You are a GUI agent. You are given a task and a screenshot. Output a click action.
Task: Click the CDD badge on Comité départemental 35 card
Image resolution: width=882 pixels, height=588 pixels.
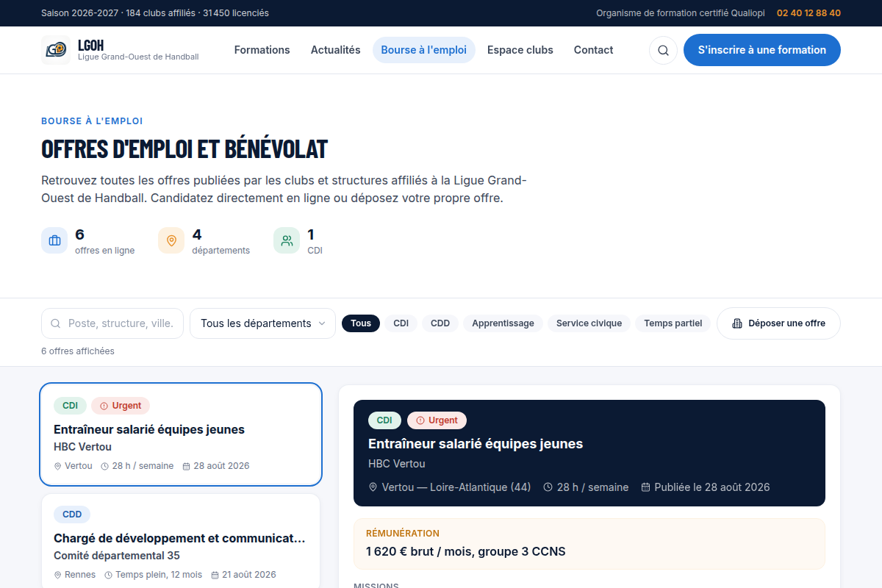[x=72, y=514]
